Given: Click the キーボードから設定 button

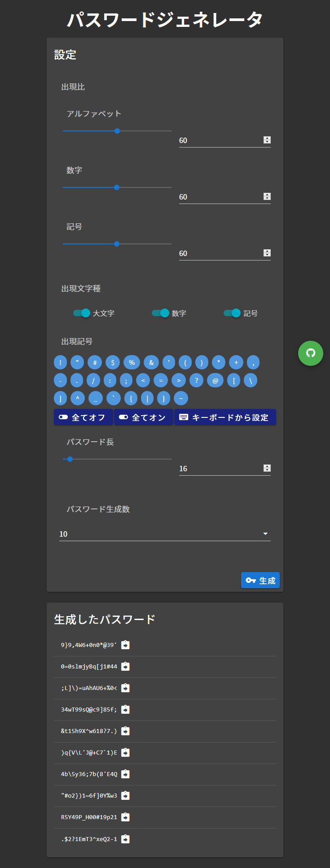Looking at the screenshot, I should click(225, 417).
